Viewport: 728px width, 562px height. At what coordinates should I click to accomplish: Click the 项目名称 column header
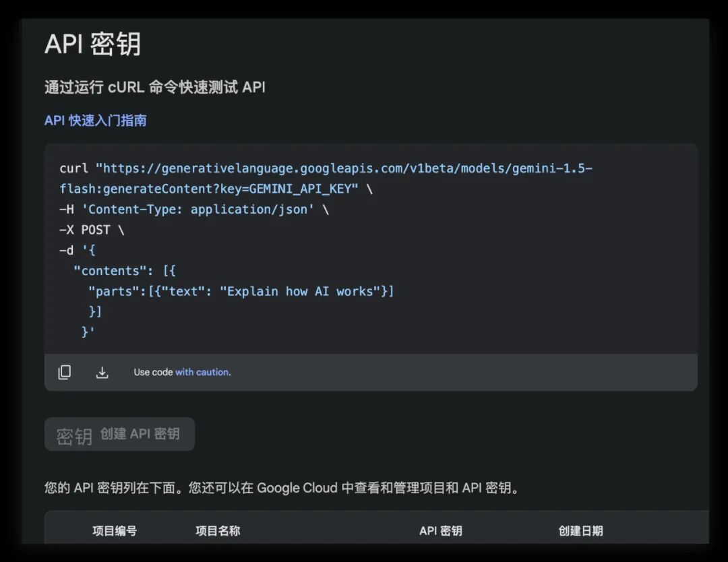coord(218,530)
